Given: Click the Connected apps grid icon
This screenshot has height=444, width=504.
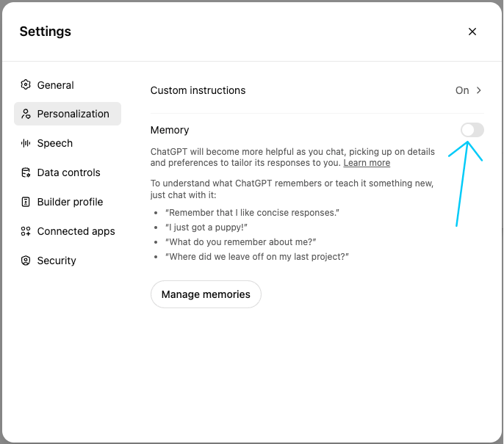Looking at the screenshot, I should click(26, 231).
